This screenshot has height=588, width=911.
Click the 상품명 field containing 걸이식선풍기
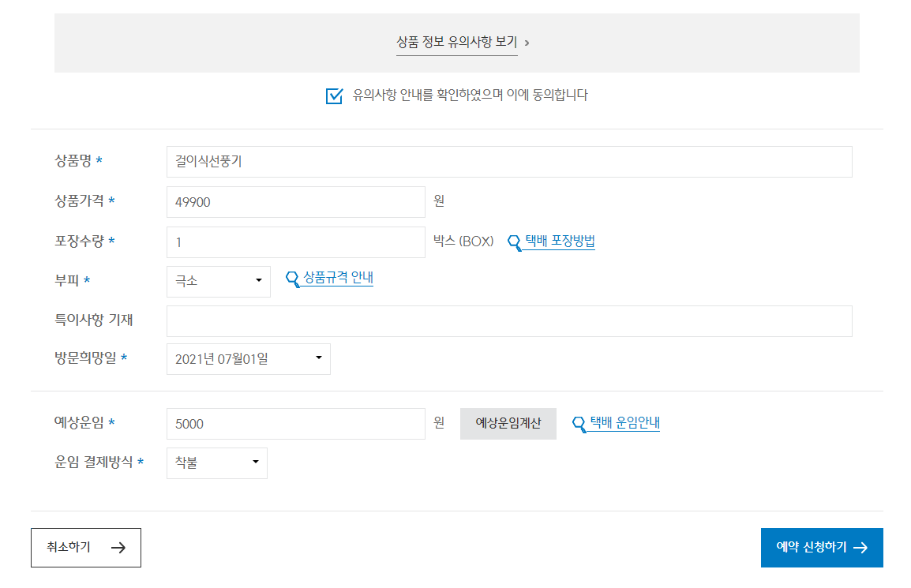(x=509, y=162)
